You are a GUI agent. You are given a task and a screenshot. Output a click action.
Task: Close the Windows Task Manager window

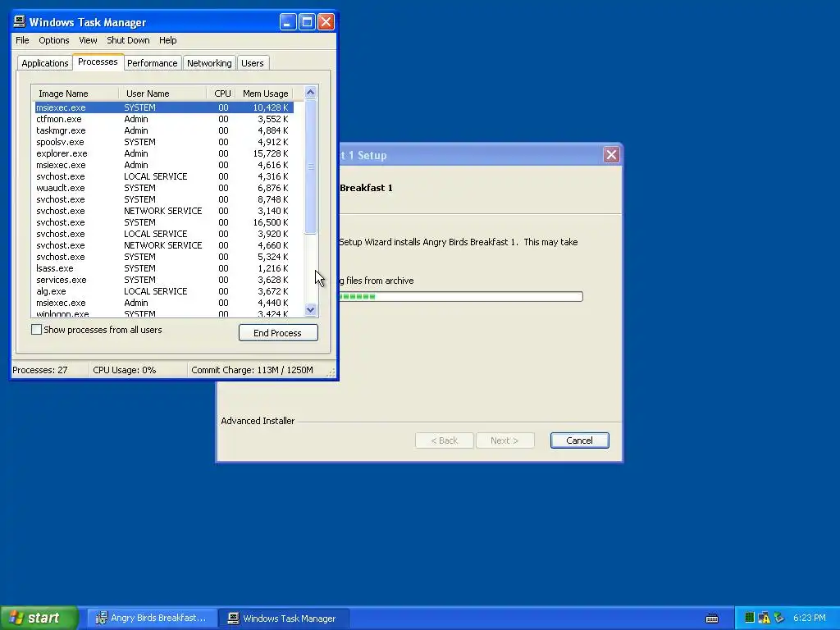326,21
